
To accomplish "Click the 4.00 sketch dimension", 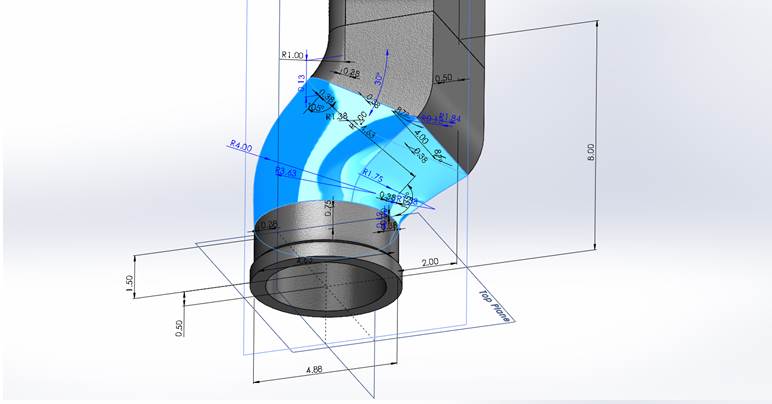I will tap(421, 136).
